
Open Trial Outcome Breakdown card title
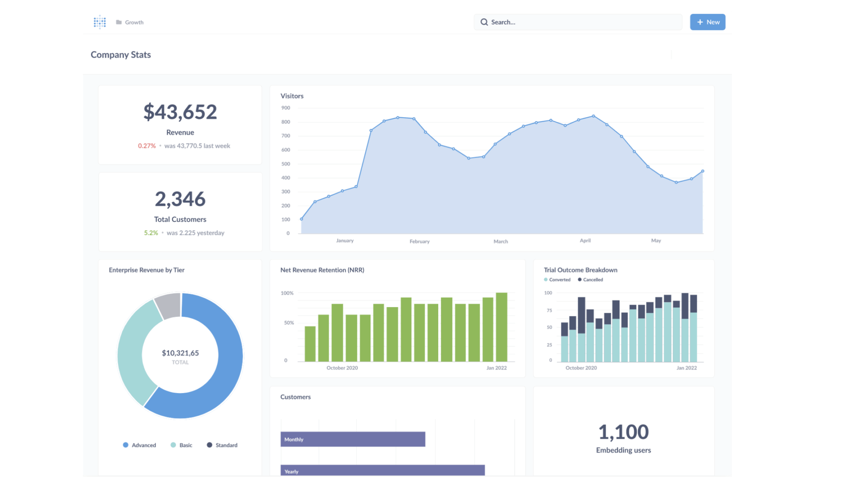click(581, 270)
